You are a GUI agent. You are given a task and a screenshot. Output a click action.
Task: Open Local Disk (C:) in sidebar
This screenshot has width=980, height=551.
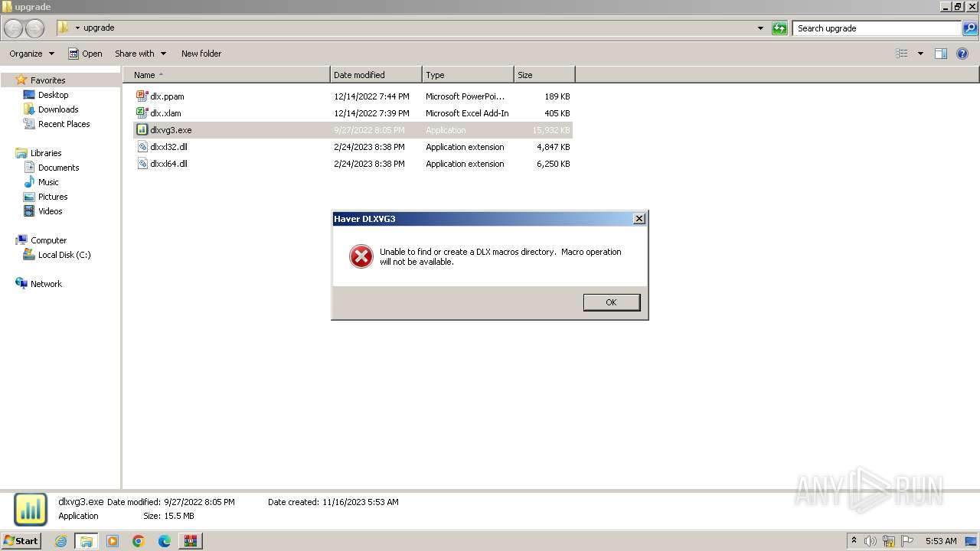pyautogui.click(x=64, y=255)
